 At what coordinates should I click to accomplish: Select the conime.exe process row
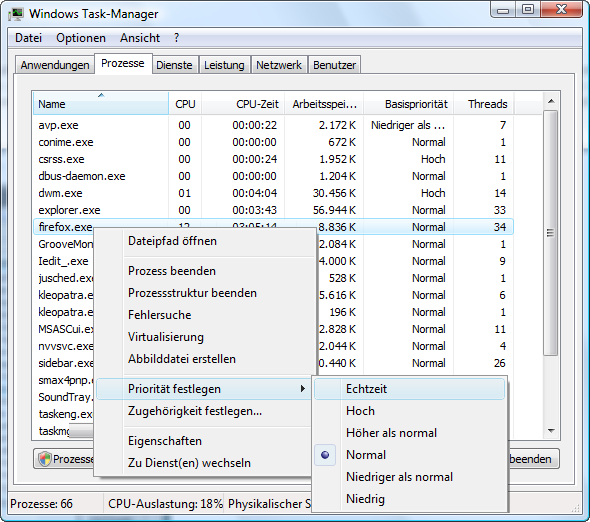pos(273,142)
